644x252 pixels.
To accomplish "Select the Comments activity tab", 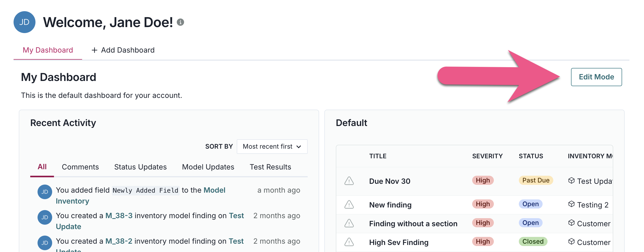I will (80, 167).
